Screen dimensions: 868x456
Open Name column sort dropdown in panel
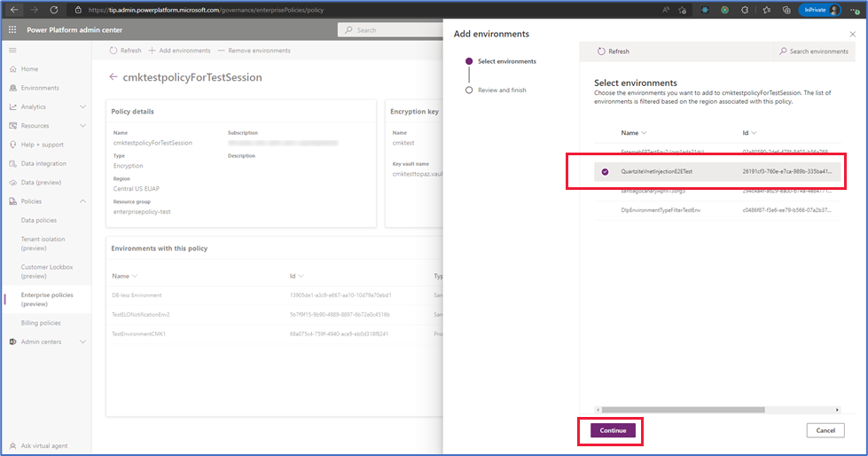coord(644,133)
